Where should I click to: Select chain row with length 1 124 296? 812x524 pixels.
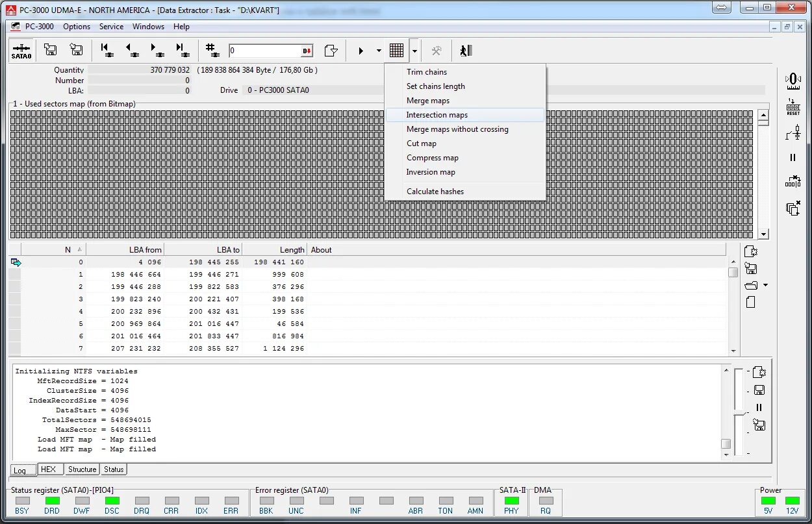coord(368,349)
